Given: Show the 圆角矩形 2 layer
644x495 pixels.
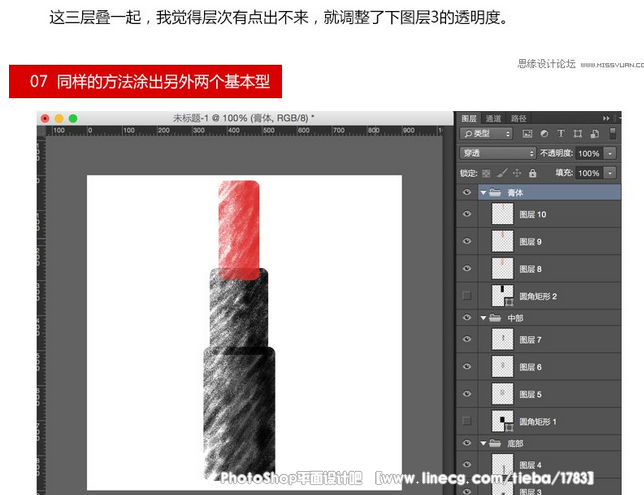Looking at the screenshot, I should pos(466,296).
